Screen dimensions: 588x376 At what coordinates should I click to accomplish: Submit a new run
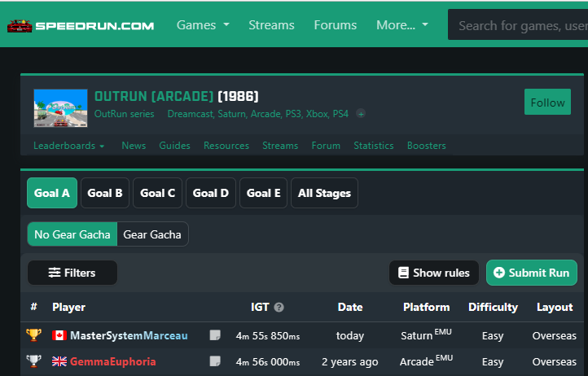tap(531, 273)
